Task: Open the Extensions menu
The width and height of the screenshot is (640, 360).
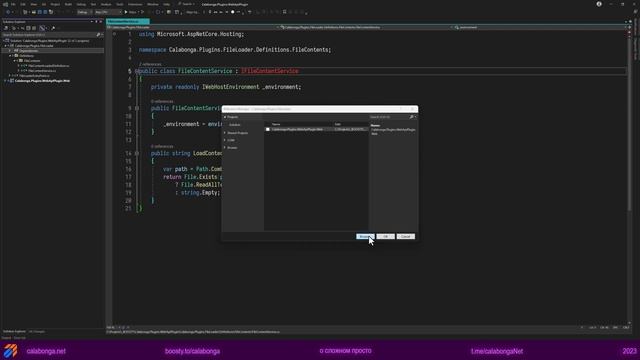Action: (x=135, y=4)
